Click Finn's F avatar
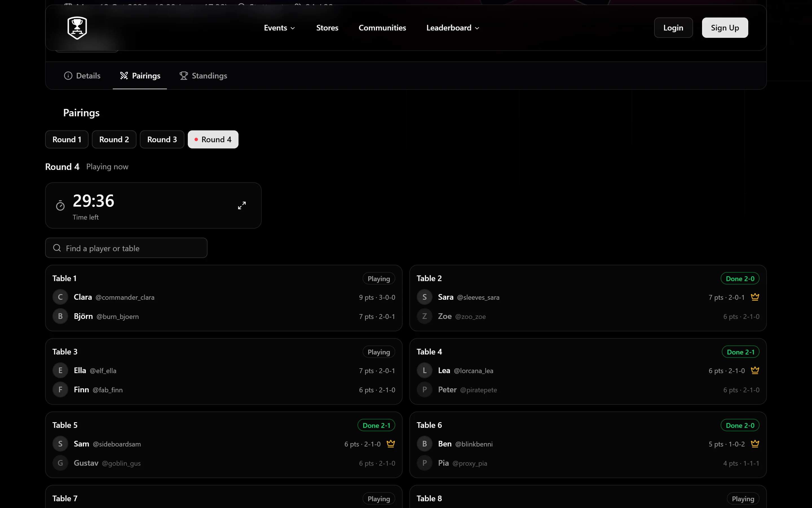Viewport: 812px width, 508px height. tap(60, 389)
